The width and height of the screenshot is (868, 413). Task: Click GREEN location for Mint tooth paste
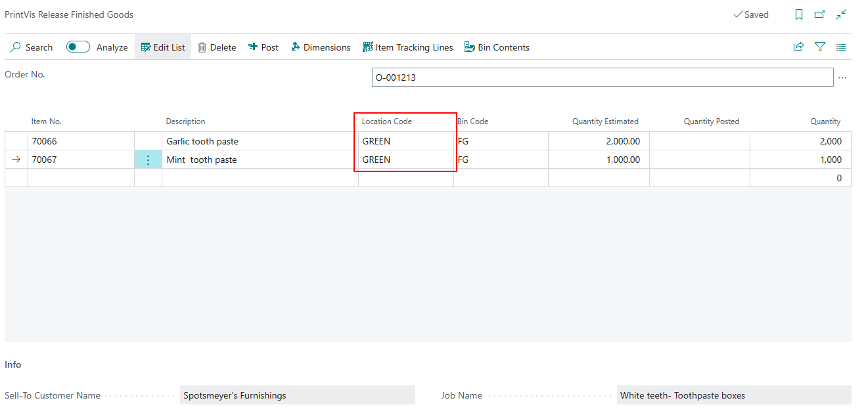coord(406,160)
